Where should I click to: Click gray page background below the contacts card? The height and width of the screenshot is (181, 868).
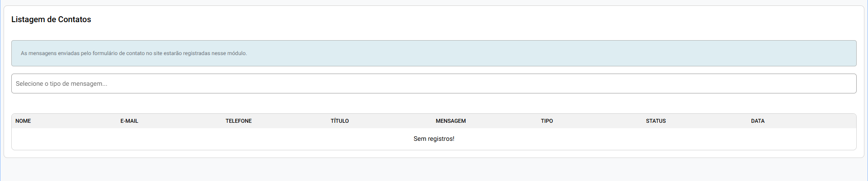434,171
